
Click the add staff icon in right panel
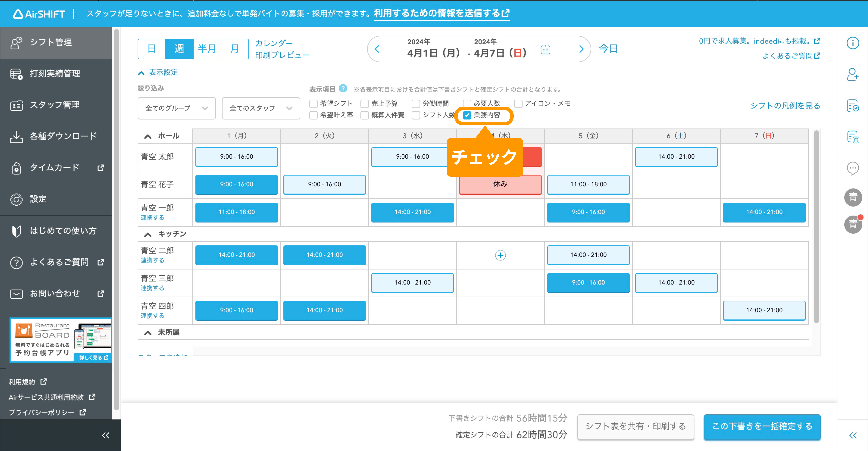click(853, 74)
